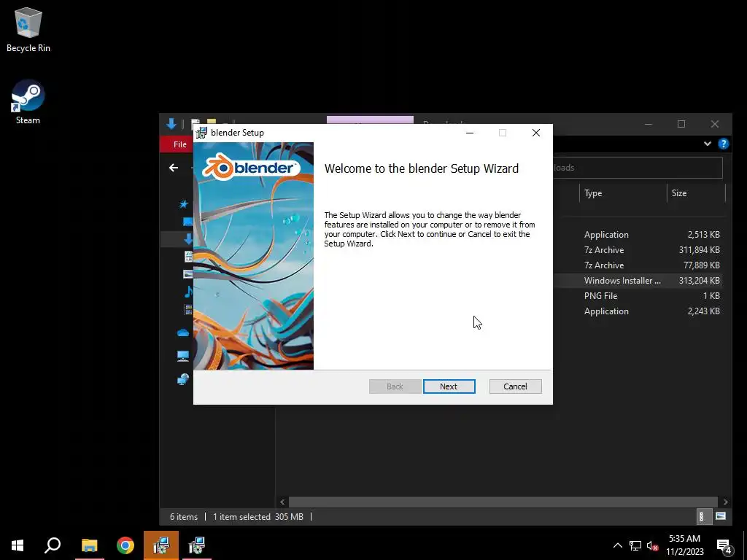747x560 pixels.
Task: Select the 7z Archive row sized 77,889 KB
Action: point(638,265)
